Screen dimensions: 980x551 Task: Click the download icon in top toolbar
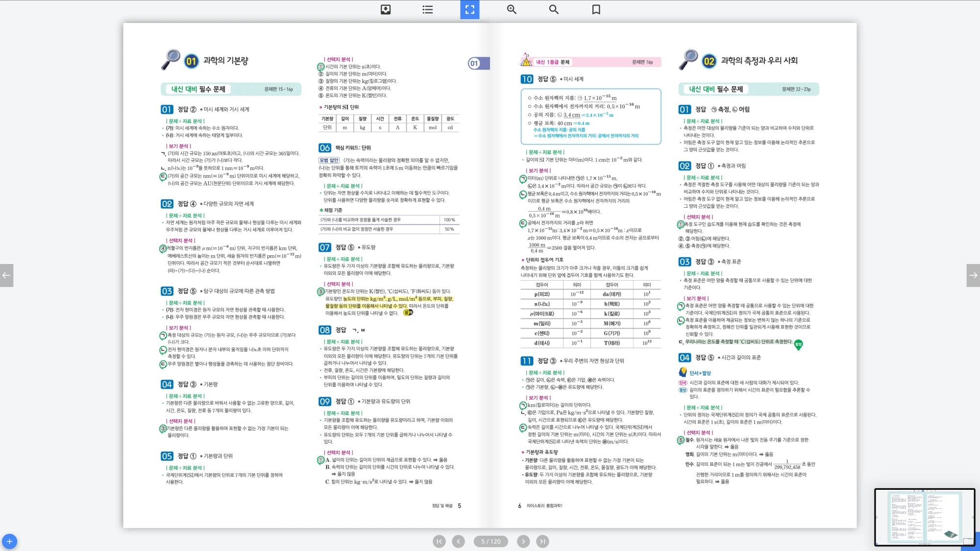pos(386,9)
